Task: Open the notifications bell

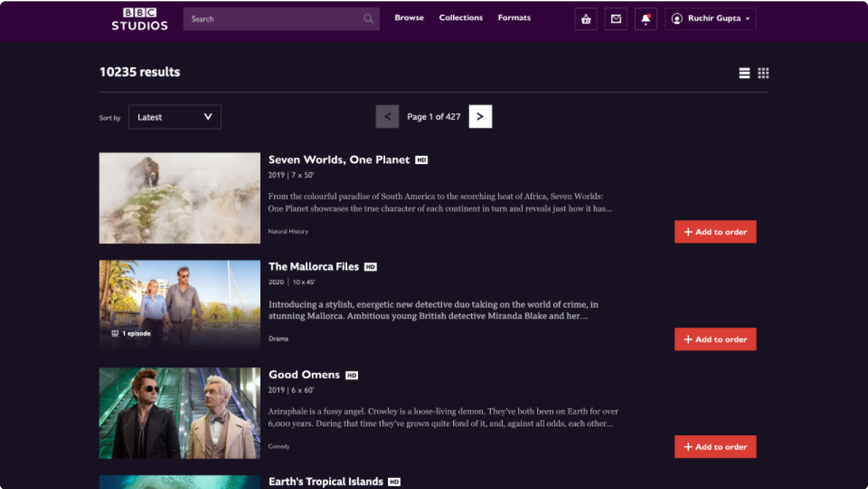Action: click(x=646, y=19)
